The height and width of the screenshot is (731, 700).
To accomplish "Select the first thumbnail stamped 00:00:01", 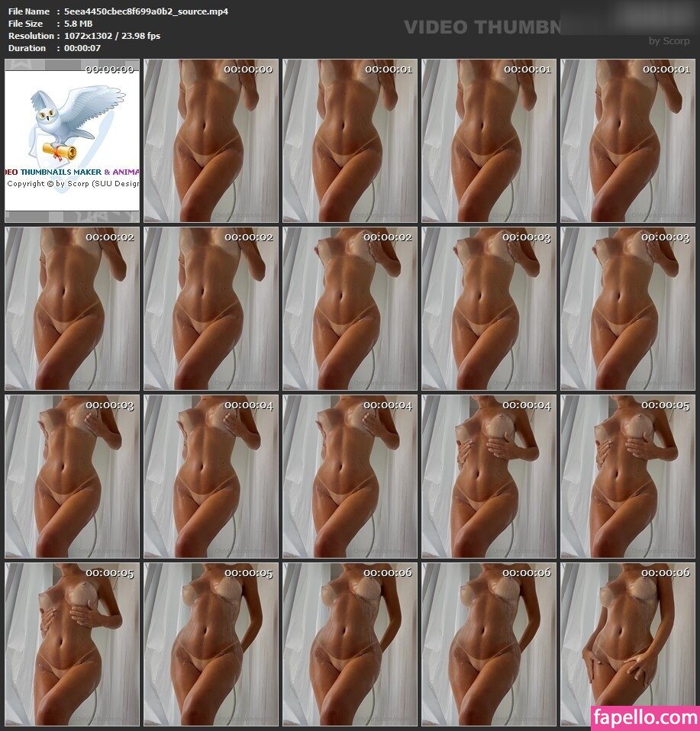I will coord(350,141).
